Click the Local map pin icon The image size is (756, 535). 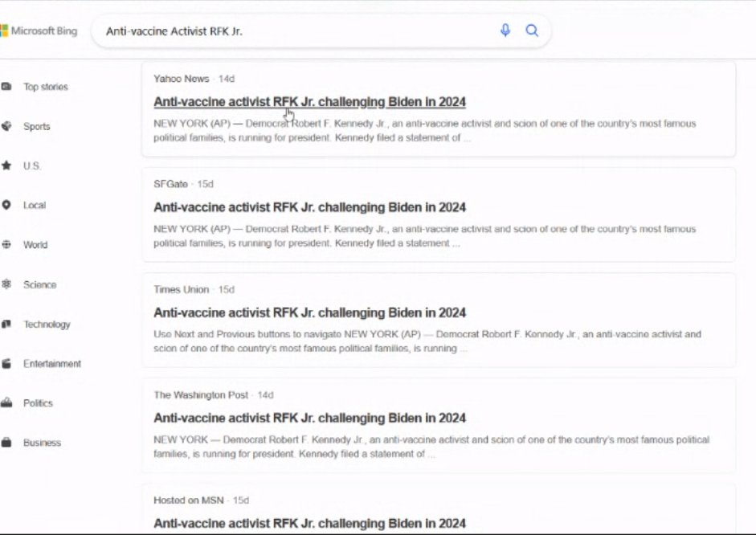pos(6,205)
